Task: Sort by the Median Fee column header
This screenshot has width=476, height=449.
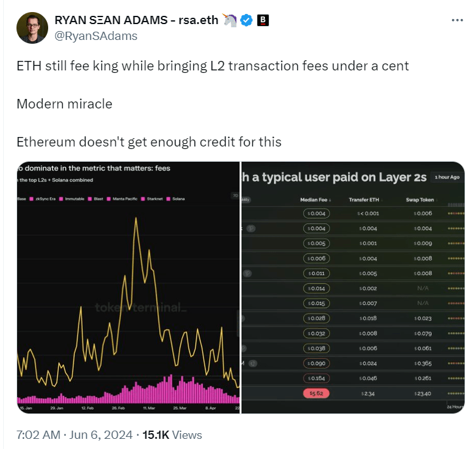Action: 315,200
